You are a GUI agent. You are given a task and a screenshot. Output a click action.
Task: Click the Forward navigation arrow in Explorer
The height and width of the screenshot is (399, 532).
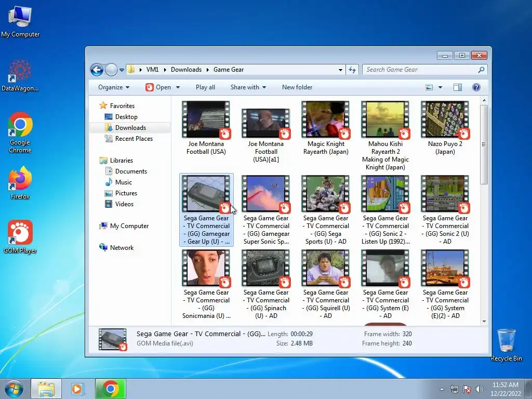pos(111,70)
